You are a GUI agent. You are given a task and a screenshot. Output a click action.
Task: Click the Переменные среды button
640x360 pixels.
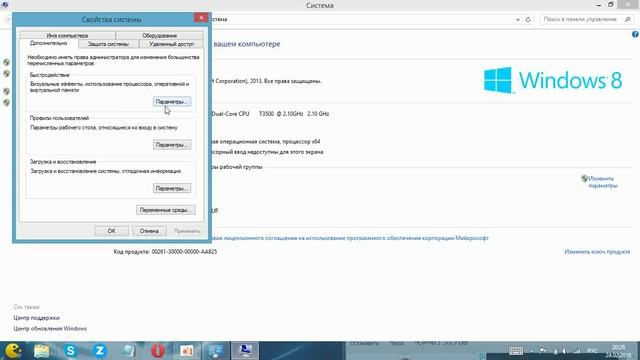pyautogui.click(x=166, y=210)
